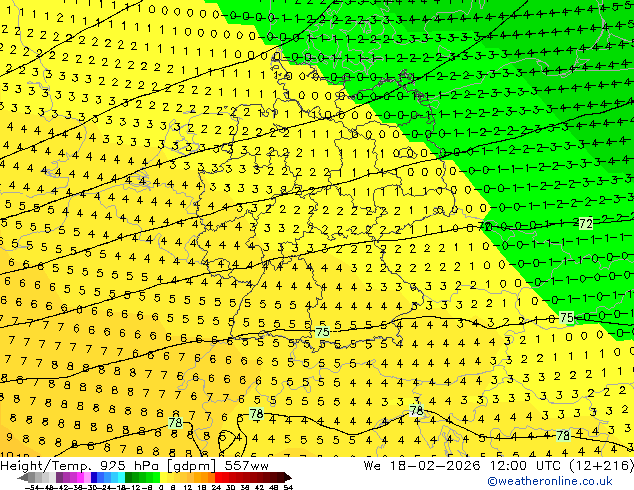Viewport: 634px width, 490px height.
Task: Click the 75 contour label in the map center
Action: 322,332
